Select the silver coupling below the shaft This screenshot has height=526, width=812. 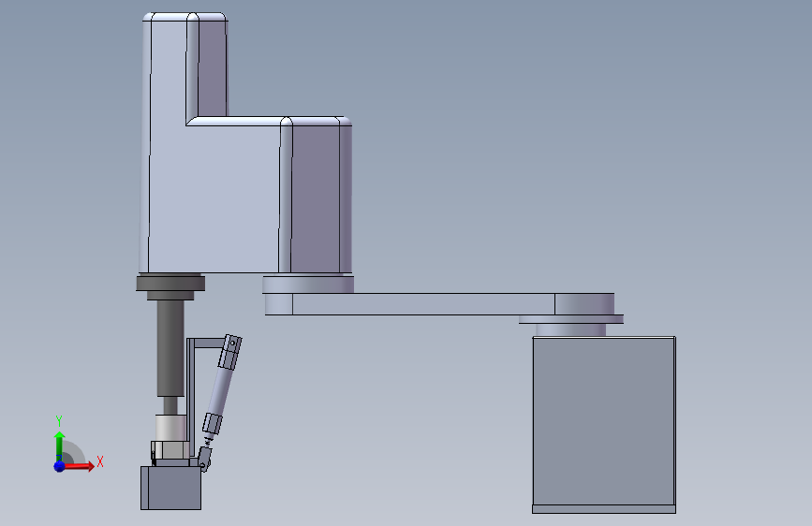pos(170,428)
